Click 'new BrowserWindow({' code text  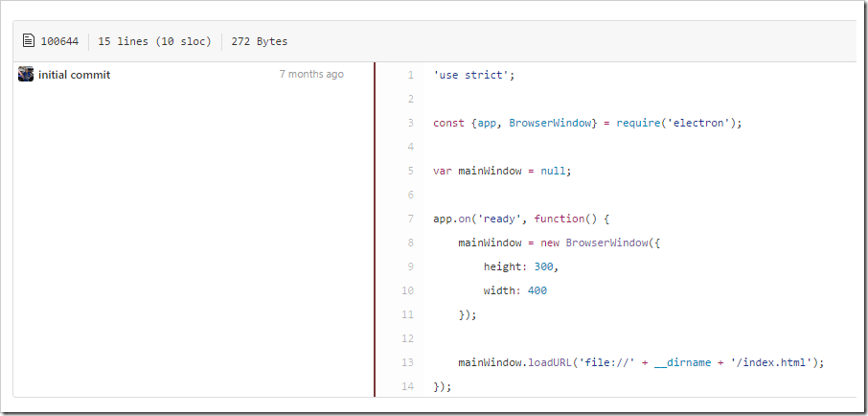coord(601,243)
